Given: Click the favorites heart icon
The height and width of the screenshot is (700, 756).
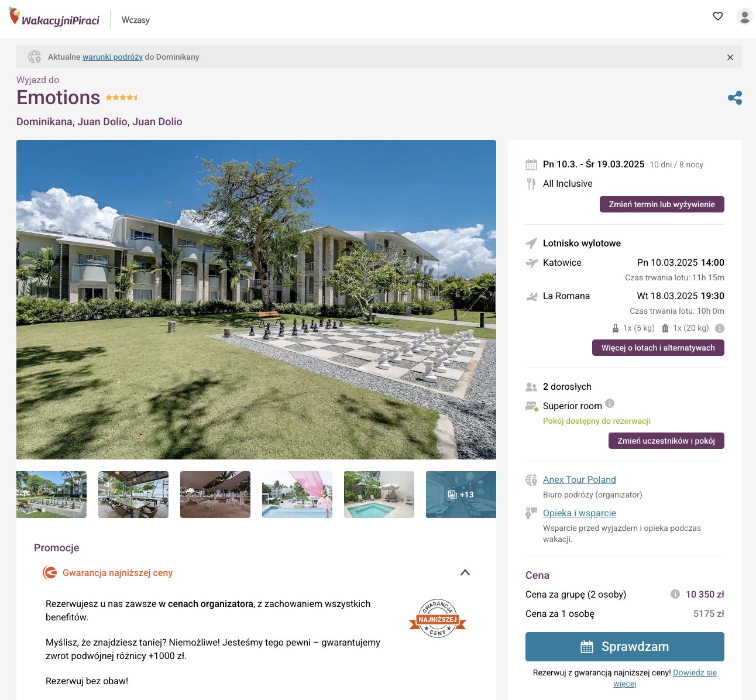Looking at the screenshot, I should pos(718,16).
